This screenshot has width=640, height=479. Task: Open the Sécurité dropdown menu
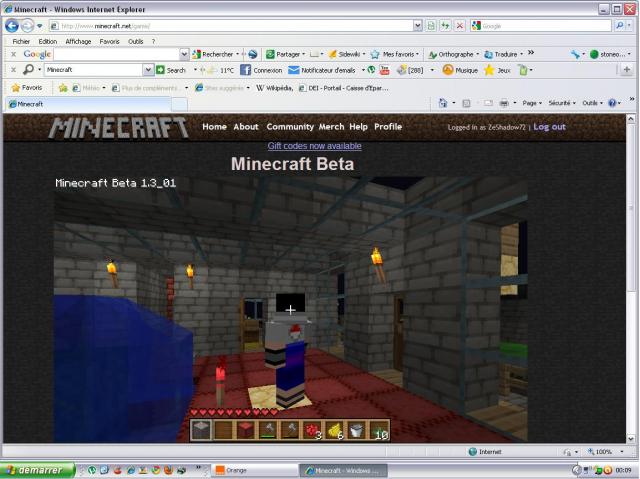coord(562,103)
